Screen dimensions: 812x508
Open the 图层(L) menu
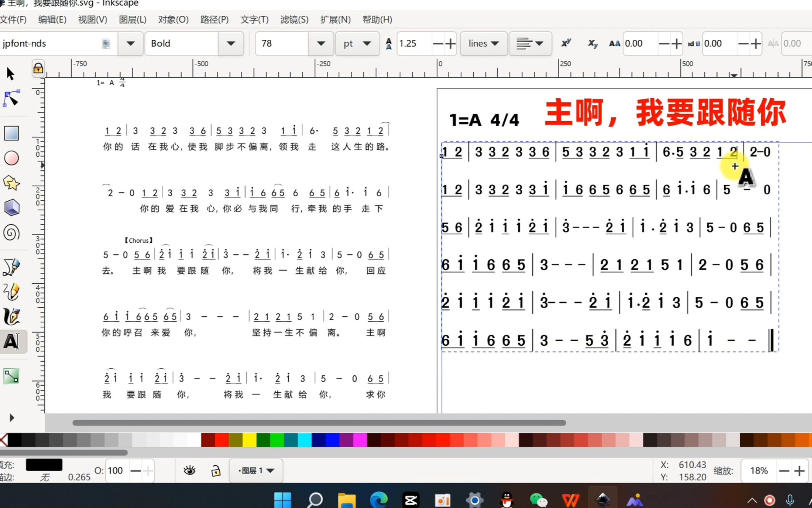point(133,19)
